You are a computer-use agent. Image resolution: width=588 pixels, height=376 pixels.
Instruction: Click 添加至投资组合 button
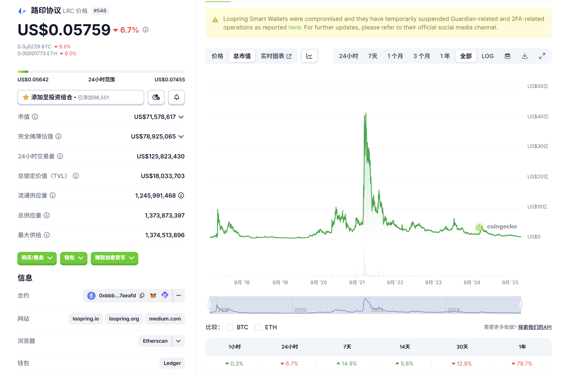(x=80, y=97)
